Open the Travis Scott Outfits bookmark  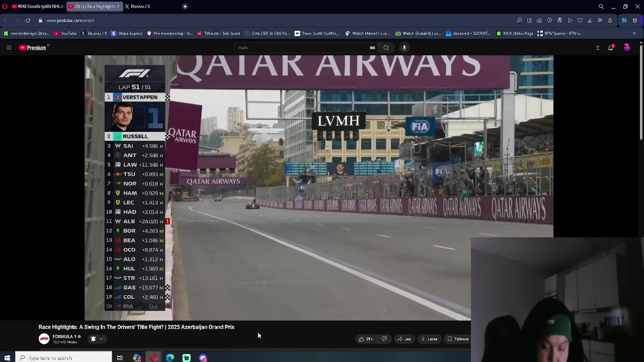pyautogui.click(x=317, y=34)
